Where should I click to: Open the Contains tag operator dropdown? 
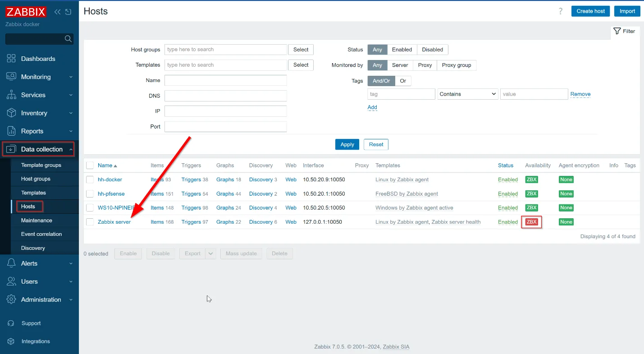pos(468,94)
